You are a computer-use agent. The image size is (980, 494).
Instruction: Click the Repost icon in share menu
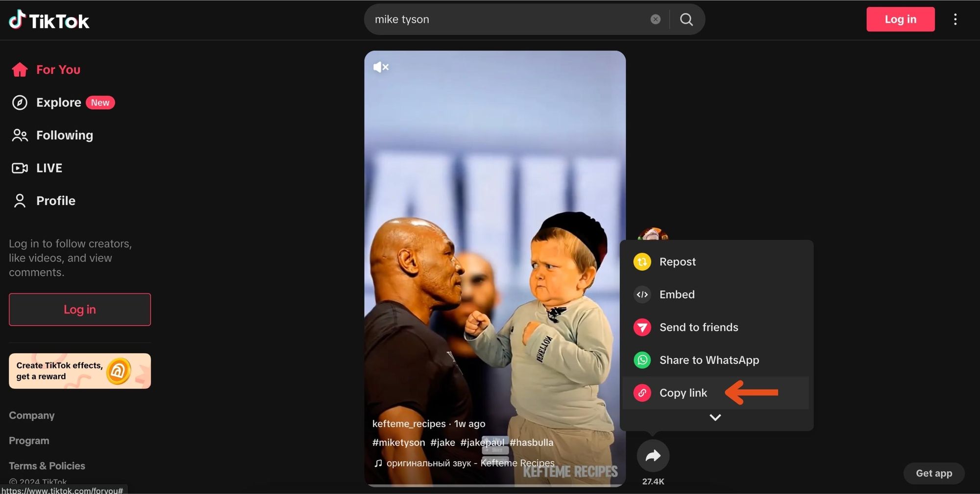642,262
